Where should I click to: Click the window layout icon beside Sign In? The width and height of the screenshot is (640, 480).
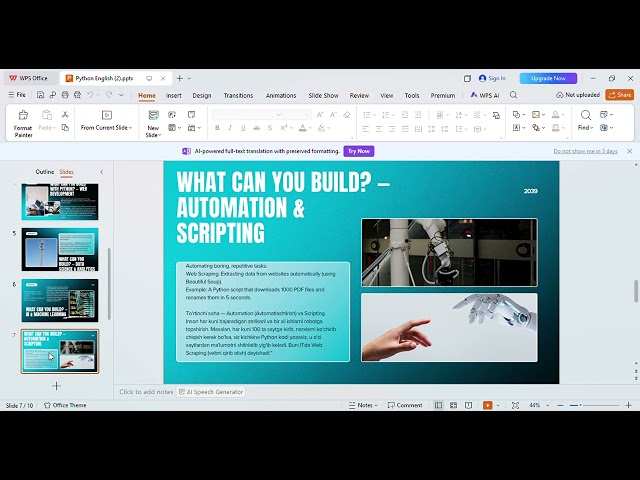(467, 78)
